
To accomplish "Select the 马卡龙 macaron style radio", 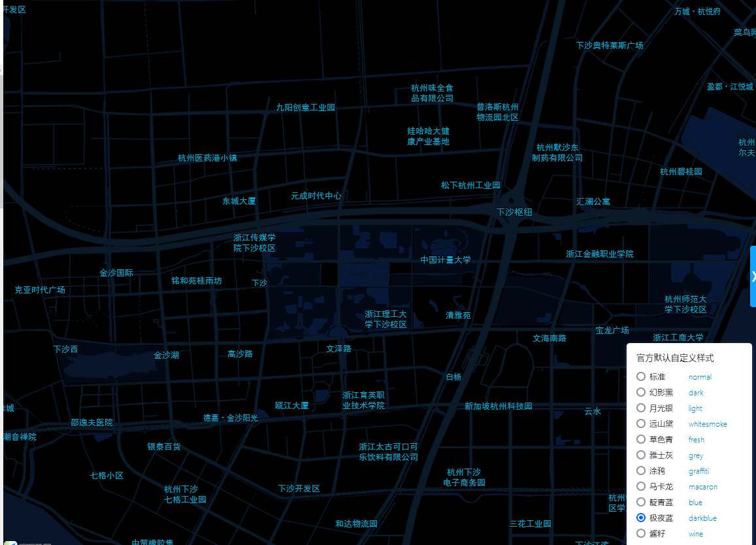I will [641, 486].
